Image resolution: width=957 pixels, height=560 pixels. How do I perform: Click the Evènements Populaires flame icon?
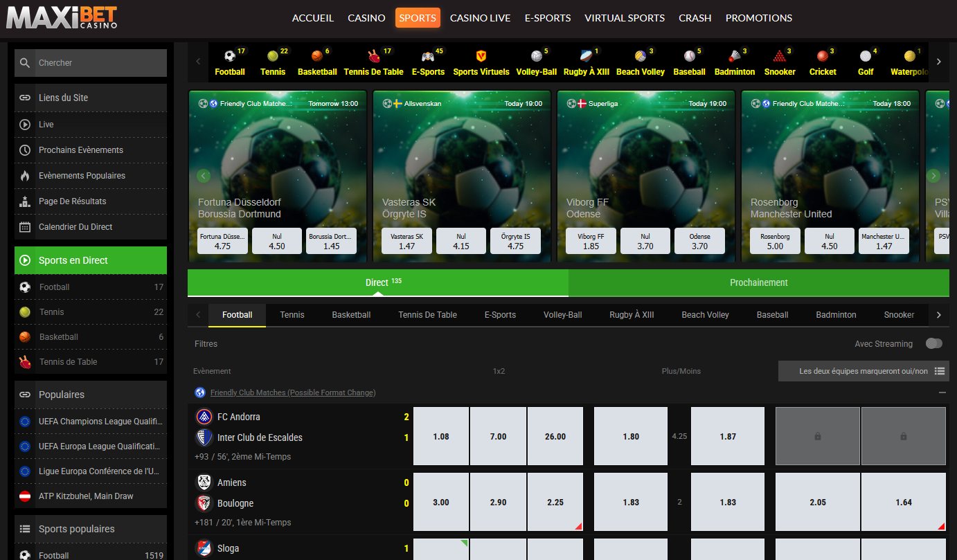[x=25, y=176]
